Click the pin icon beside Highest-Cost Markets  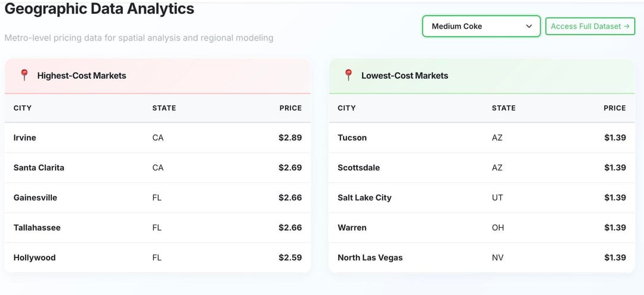pyautogui.click(x=24, y=75)
